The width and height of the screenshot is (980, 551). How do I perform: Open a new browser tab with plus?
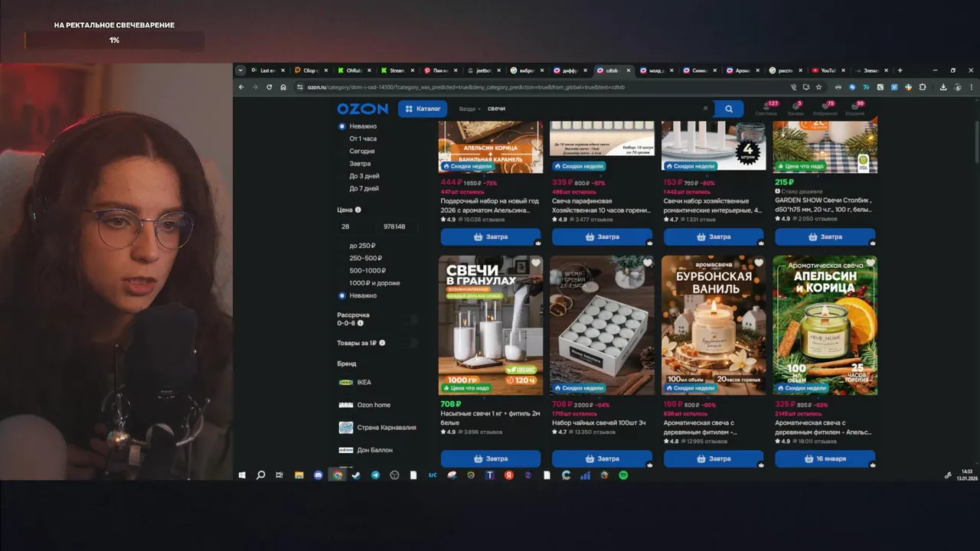click(x=900, y=70)
